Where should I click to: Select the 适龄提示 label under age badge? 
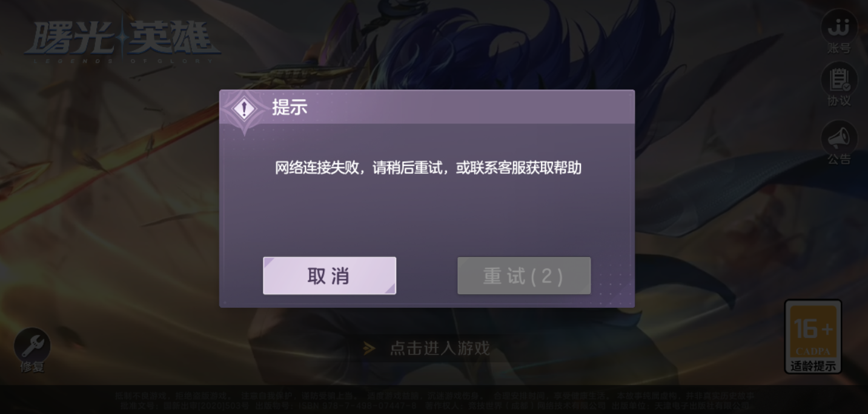click(x=813, y=366)
